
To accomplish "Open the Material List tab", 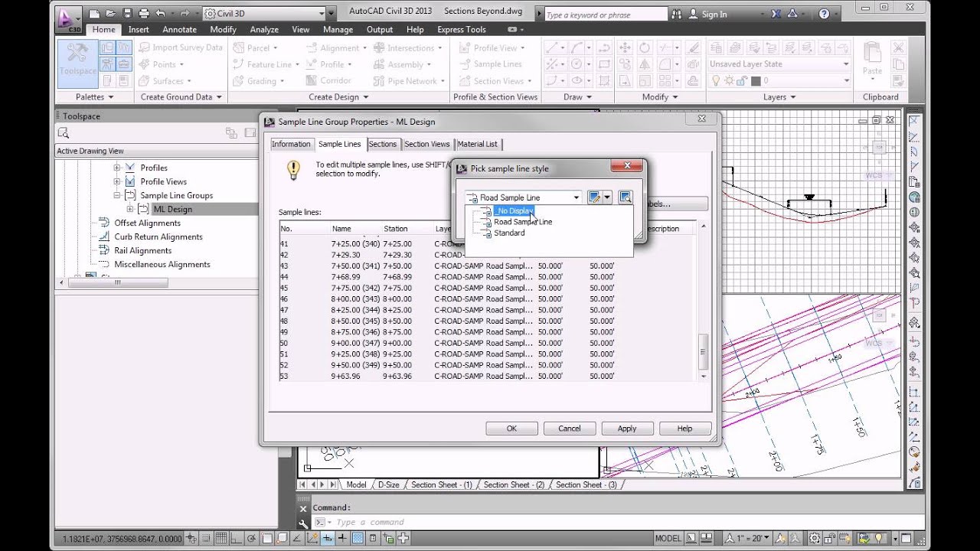I will click(x=477, y=144).
